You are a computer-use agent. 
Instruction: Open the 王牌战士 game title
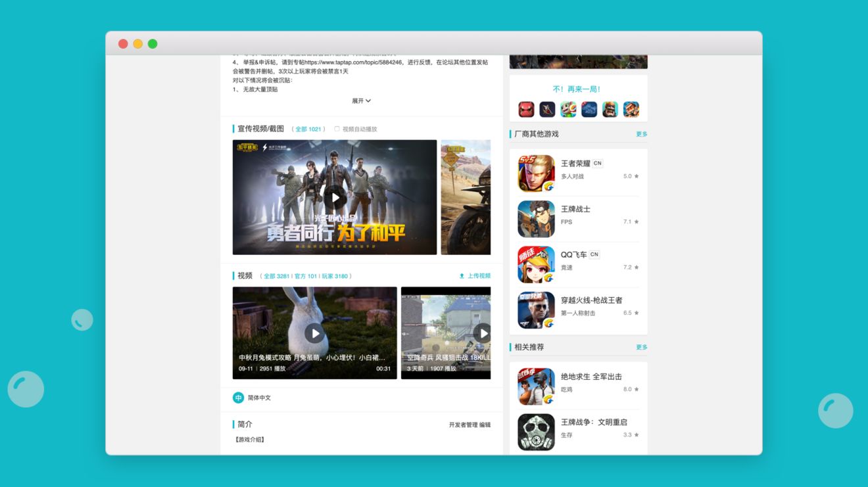575,209
